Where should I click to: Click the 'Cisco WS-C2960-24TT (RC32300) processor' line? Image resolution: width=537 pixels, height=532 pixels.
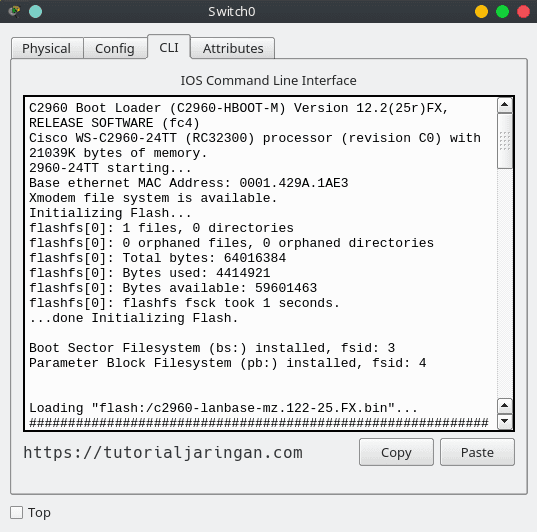(x=255, y=138)
